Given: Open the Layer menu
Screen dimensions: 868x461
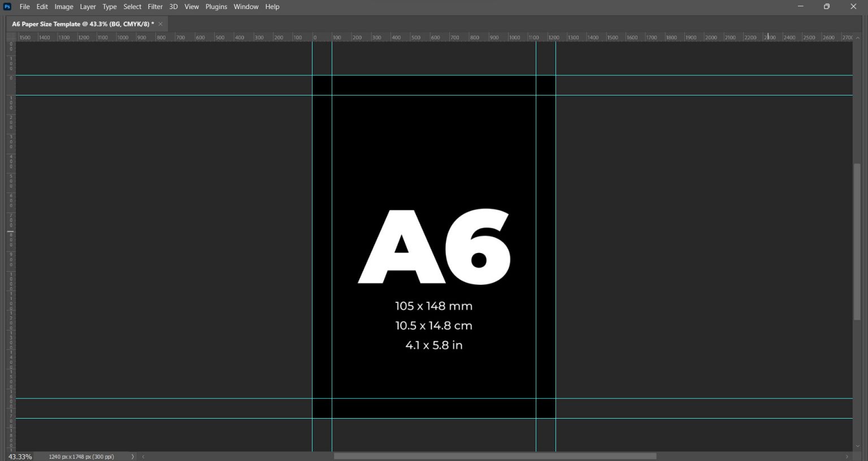Looking at the screenshot, I should coord(88,6).
